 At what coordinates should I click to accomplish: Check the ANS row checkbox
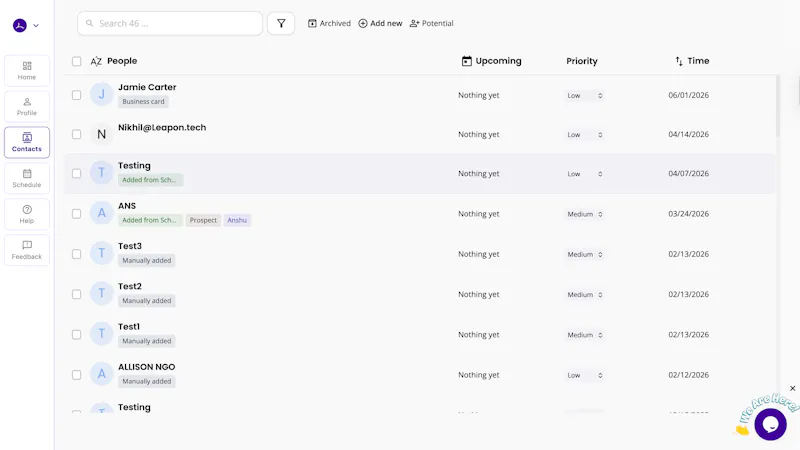click(77, 214)
